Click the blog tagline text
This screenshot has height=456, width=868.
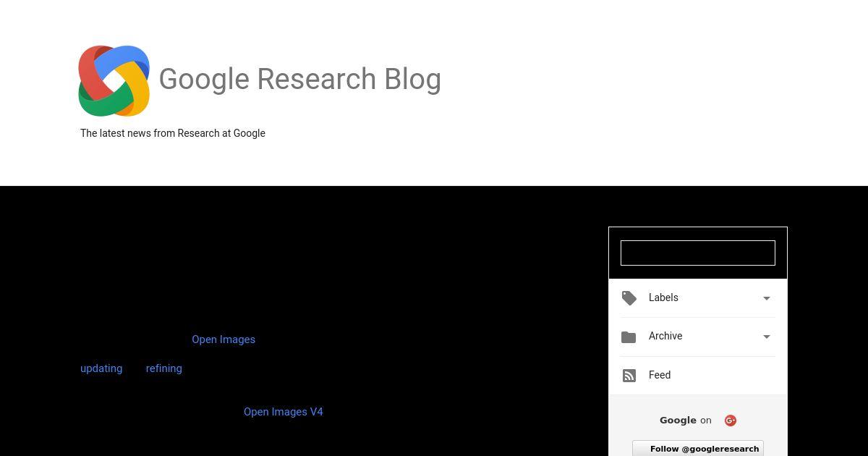pos(173,133)
